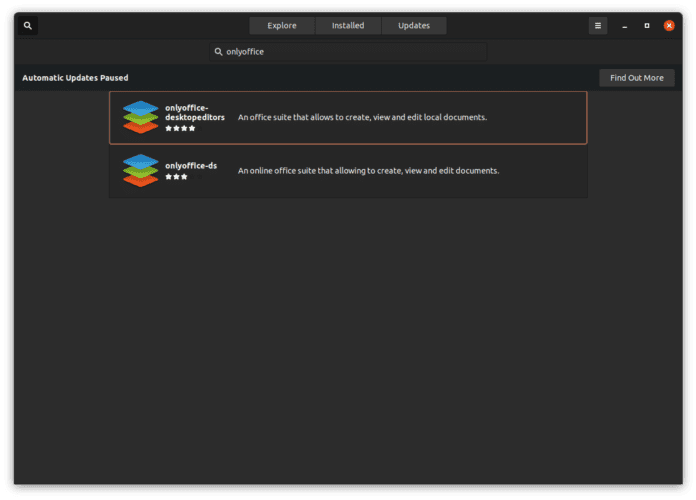The height and width of the screenshot is (500, 696).
Task: Maximize the Software window
Action: click(647, 26)
